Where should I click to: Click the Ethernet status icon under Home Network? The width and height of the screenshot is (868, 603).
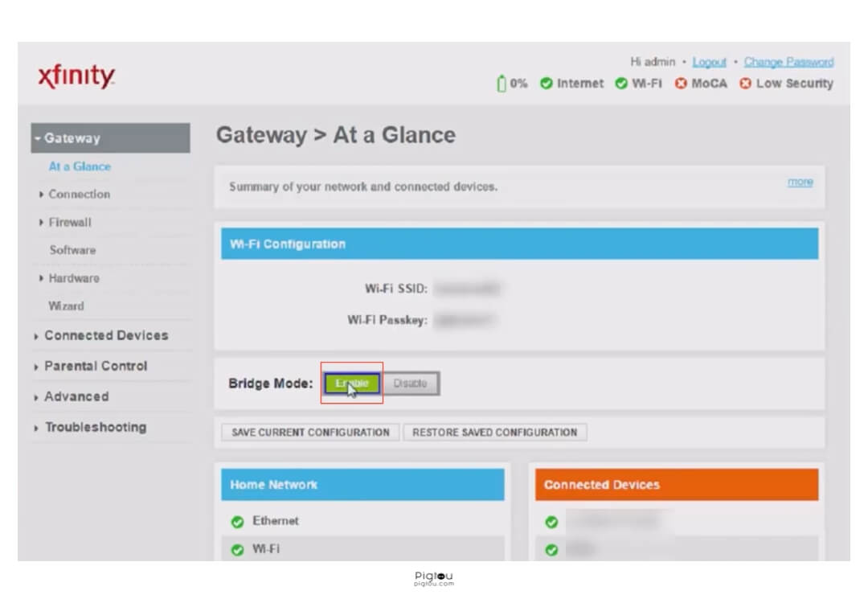[237, 521]
